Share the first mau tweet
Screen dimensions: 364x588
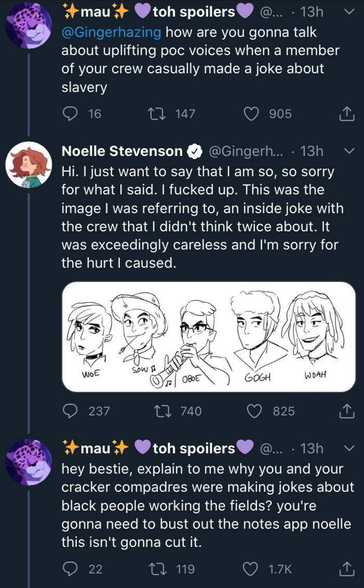pyautogui.click(x=346, y=113)
